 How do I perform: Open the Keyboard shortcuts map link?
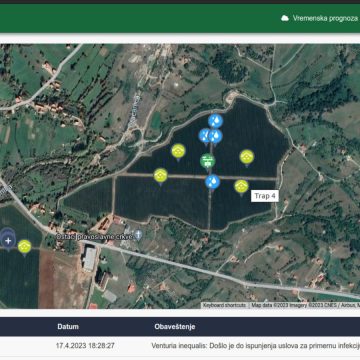(x=224, y=305)
